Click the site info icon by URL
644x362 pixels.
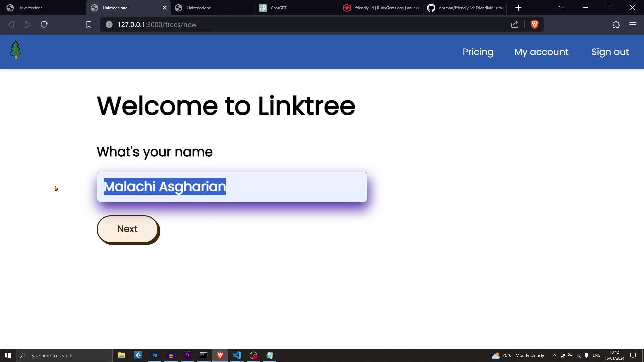[109, 25]
